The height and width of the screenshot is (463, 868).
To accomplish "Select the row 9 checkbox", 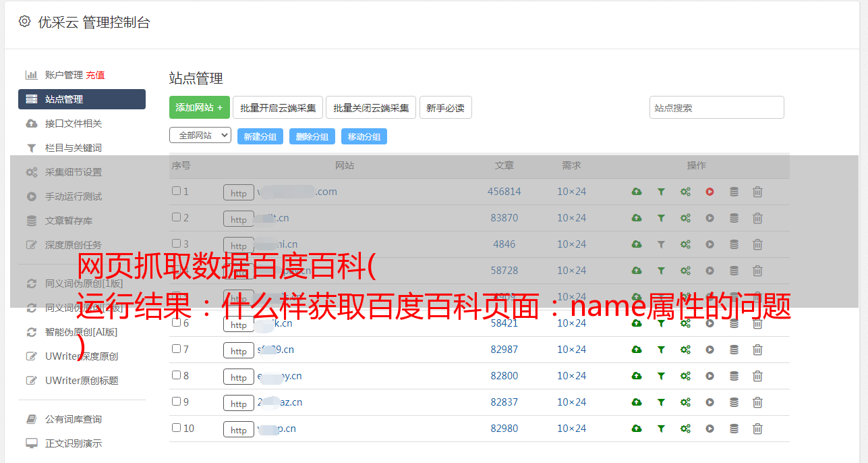I will click(x=176, y=402).
